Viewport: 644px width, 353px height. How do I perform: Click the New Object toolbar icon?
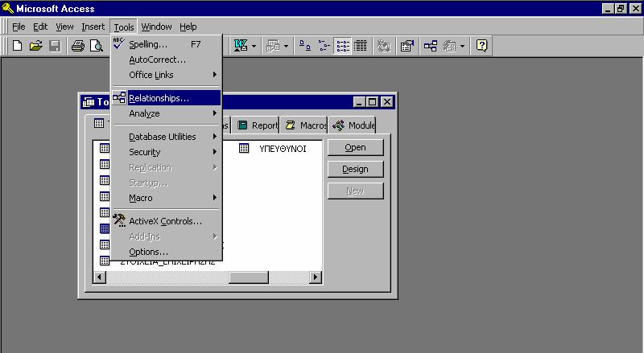(450, 46)
